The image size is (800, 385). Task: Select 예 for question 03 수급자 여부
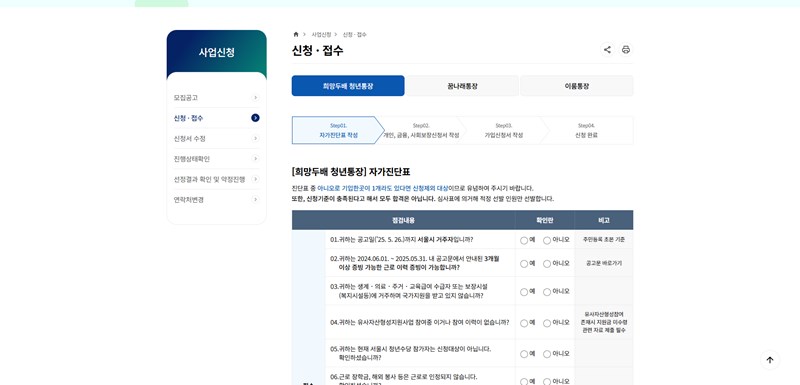coord(524,292)
